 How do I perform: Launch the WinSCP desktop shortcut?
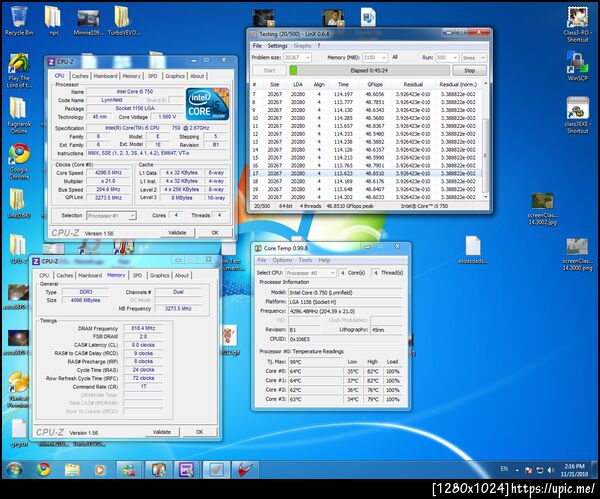click(577, 67)
